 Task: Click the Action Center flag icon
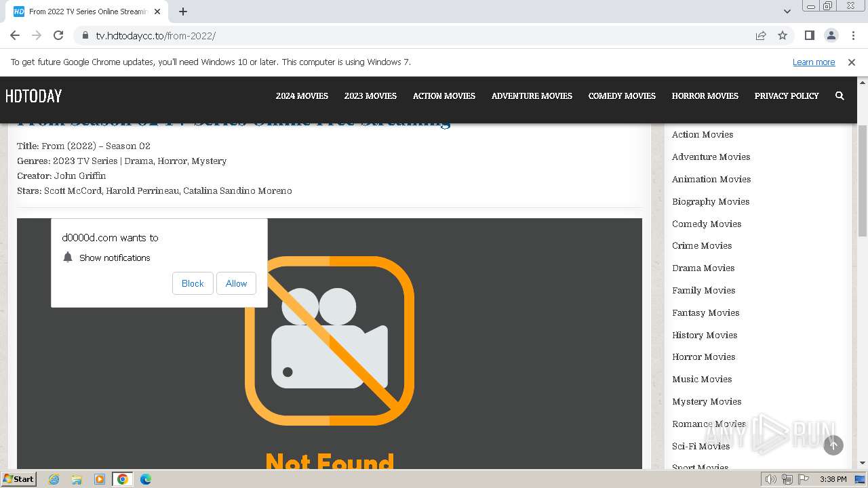pyautogui.click(x=804, y=479)
